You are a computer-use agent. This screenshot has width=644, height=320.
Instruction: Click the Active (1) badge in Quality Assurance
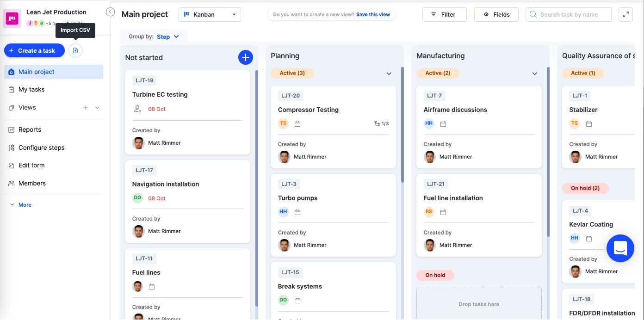tap(583, 73)
